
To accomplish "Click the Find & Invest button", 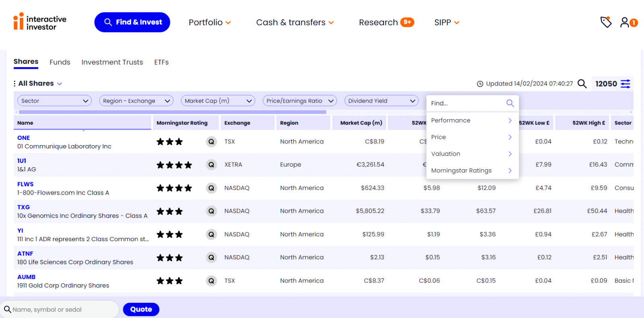I will tap(132, 22).
